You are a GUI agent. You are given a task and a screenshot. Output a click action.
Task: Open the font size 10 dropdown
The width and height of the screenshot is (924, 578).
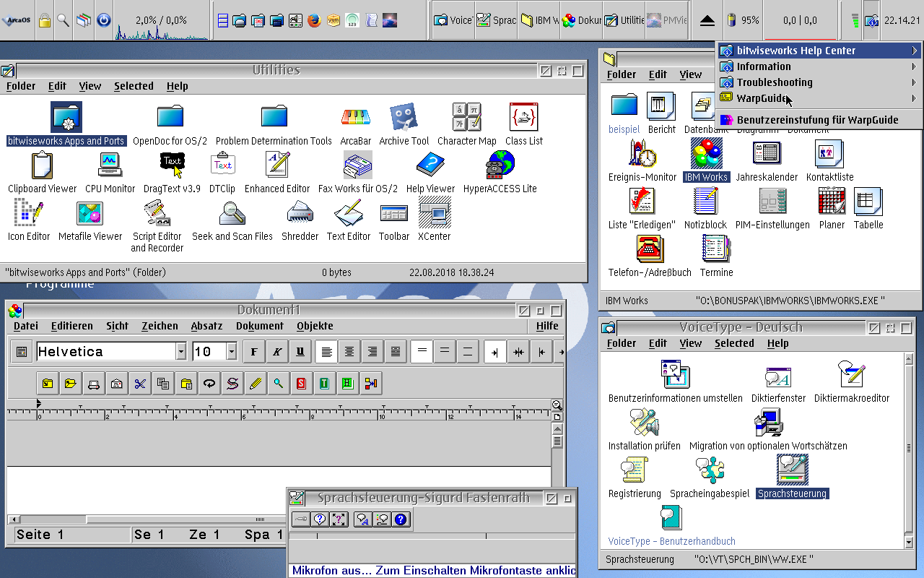coord(232,352)
